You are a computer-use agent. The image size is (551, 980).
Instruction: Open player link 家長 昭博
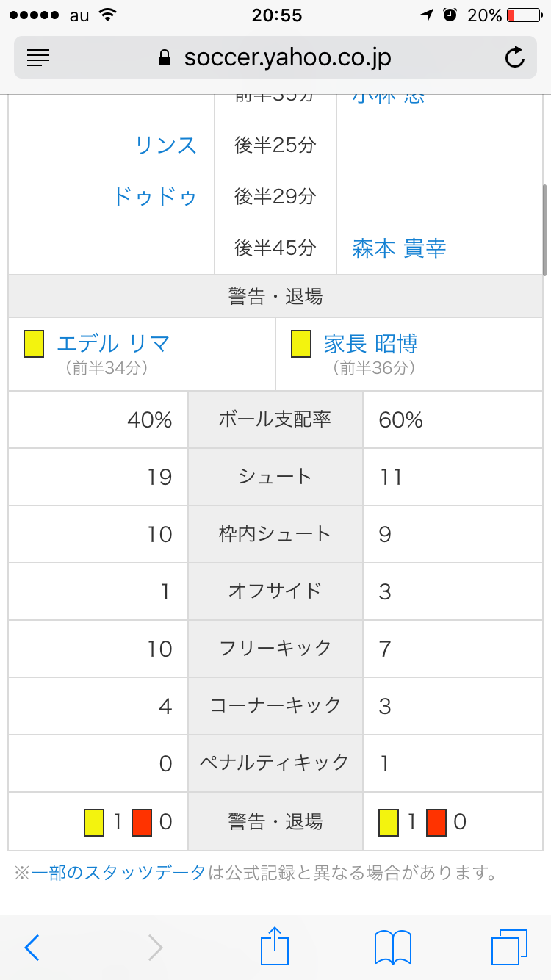pyautogui.click(x=370, y=343)
